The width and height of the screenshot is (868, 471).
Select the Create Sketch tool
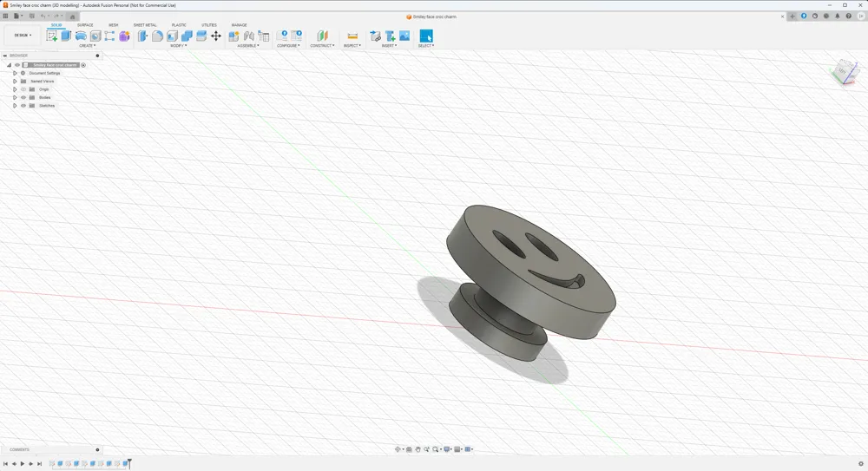coord(51,36)
